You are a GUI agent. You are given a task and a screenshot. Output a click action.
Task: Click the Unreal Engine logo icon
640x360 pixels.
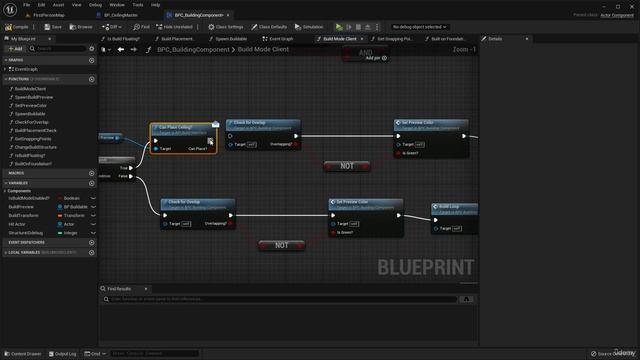point(10,9)
